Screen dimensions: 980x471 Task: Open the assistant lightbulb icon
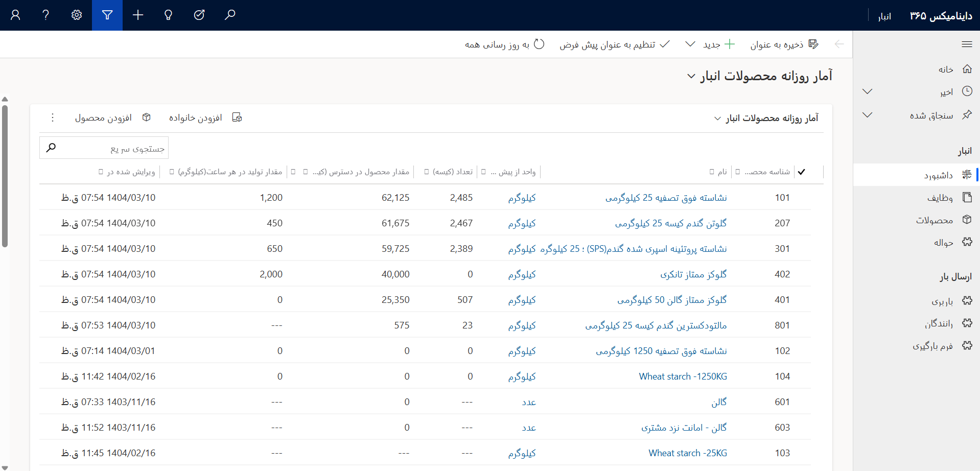pos(168,15)
